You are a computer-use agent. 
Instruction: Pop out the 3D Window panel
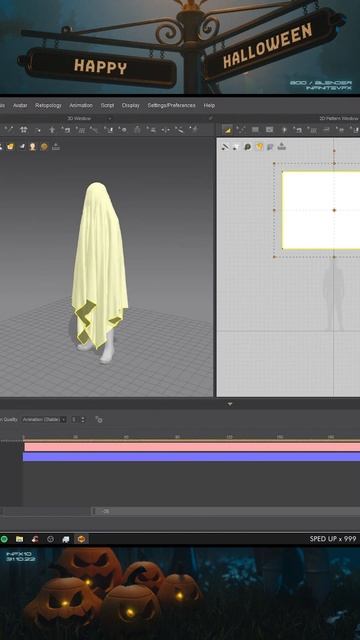click(211, 118)
